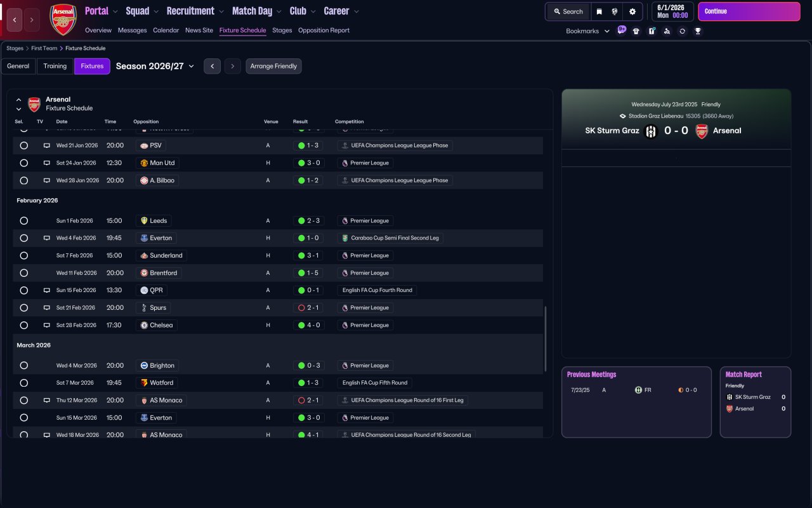Expand the Bookmarks dropdown

[x=587, y=31]
